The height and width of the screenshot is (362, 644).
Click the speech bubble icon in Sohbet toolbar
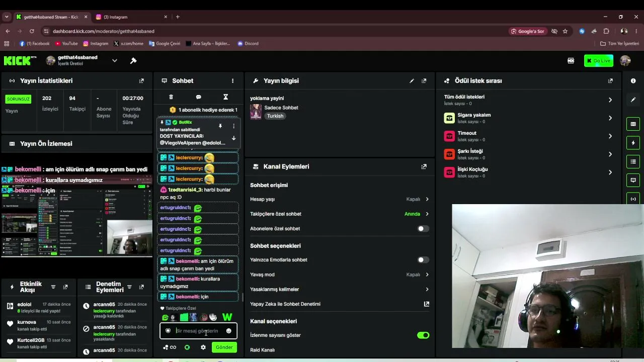click(x=198, y=97)
